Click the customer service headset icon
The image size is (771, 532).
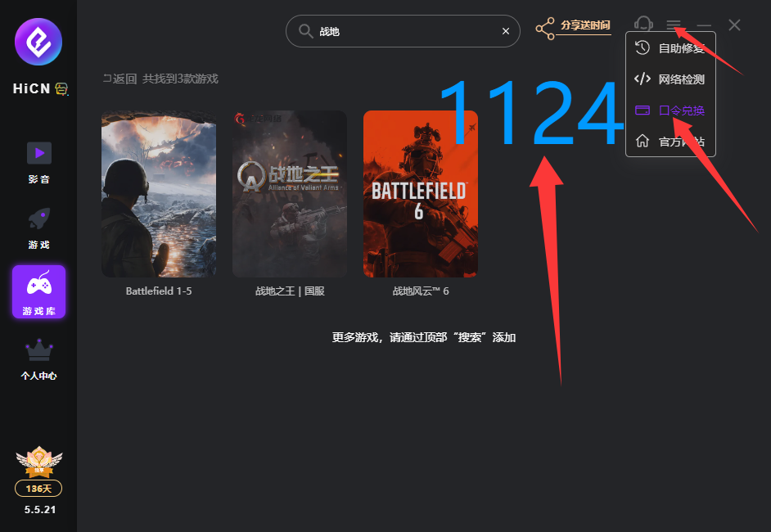click(x=644, y=26)
